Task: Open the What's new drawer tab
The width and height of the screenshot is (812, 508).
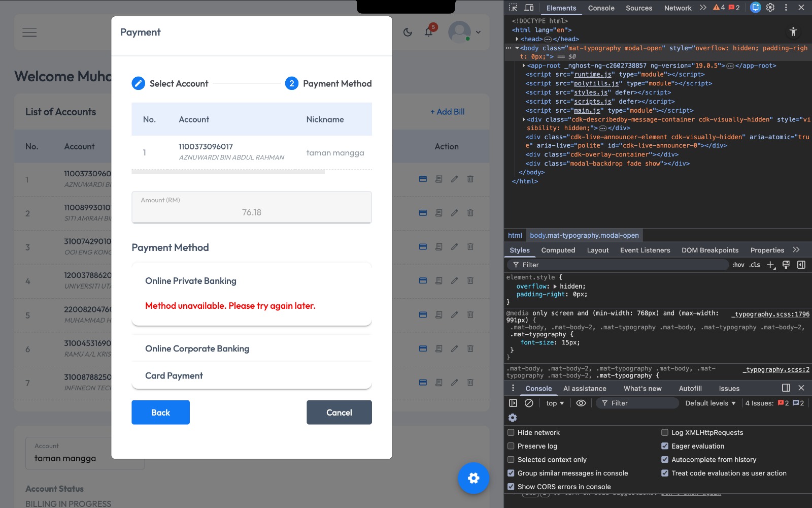Action: click(642, 388)
